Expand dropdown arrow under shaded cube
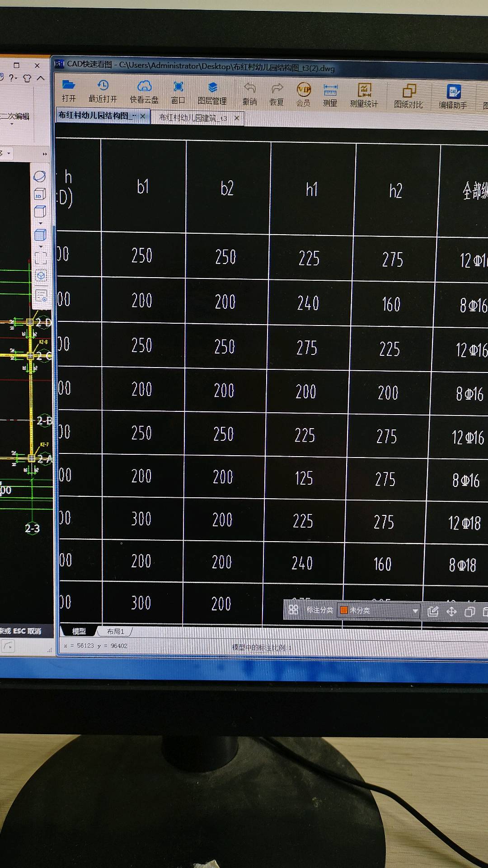Screen dimensions: 488x868 tap(41, 246)
